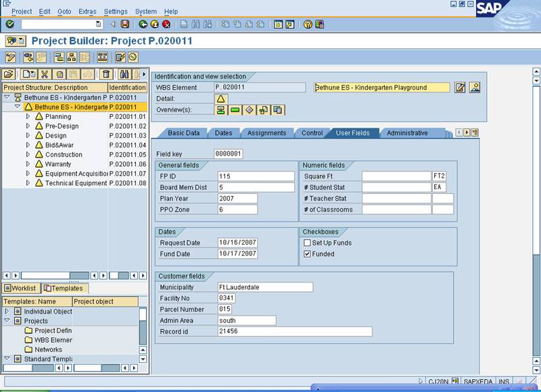This screenshot has width=541, height=392.
Task: Open the Settings menu
Action: click(x=116, y=11)
